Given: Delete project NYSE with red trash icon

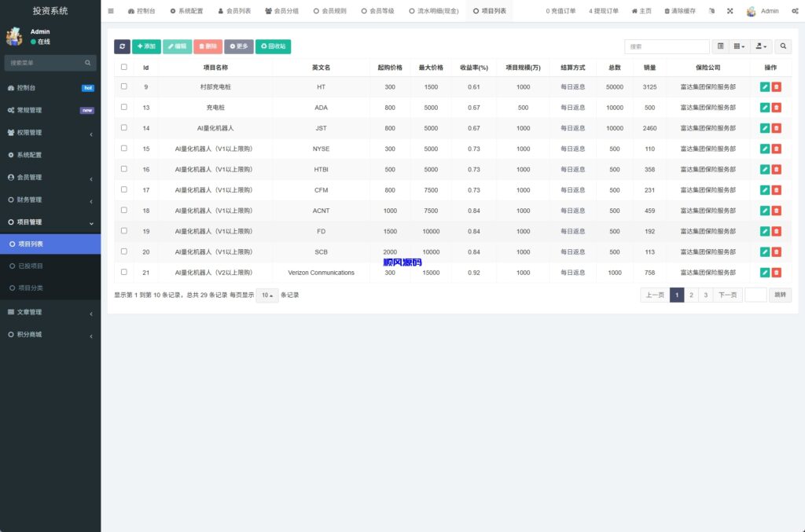Looking at the screenshot, I should (x=776, y=149).
